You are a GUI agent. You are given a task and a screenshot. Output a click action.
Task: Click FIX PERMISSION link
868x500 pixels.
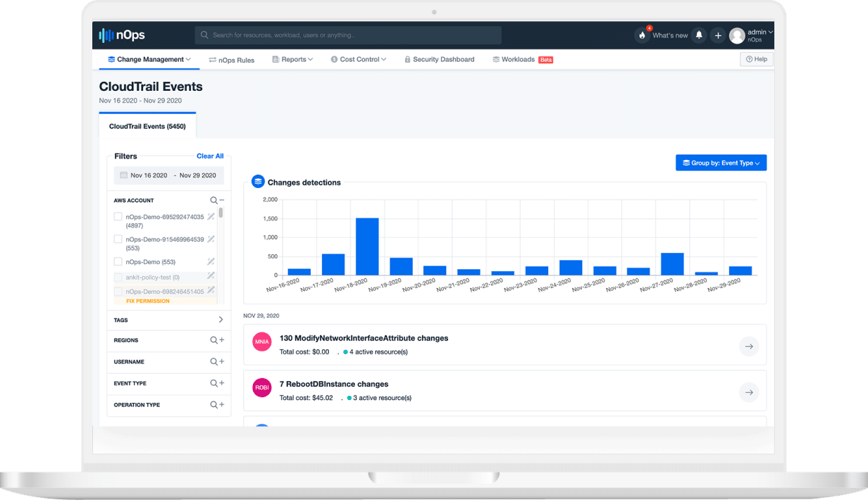tap(148, 301)
